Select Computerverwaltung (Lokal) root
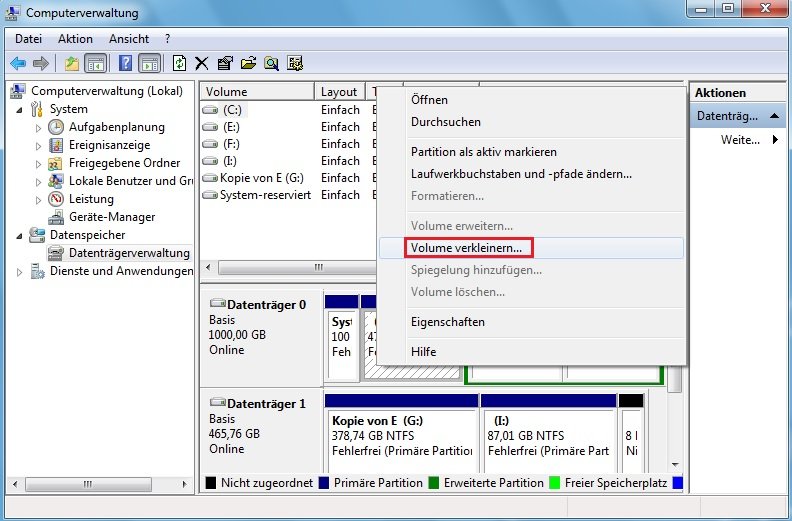The image size is (792, 521). pos(107,91)
